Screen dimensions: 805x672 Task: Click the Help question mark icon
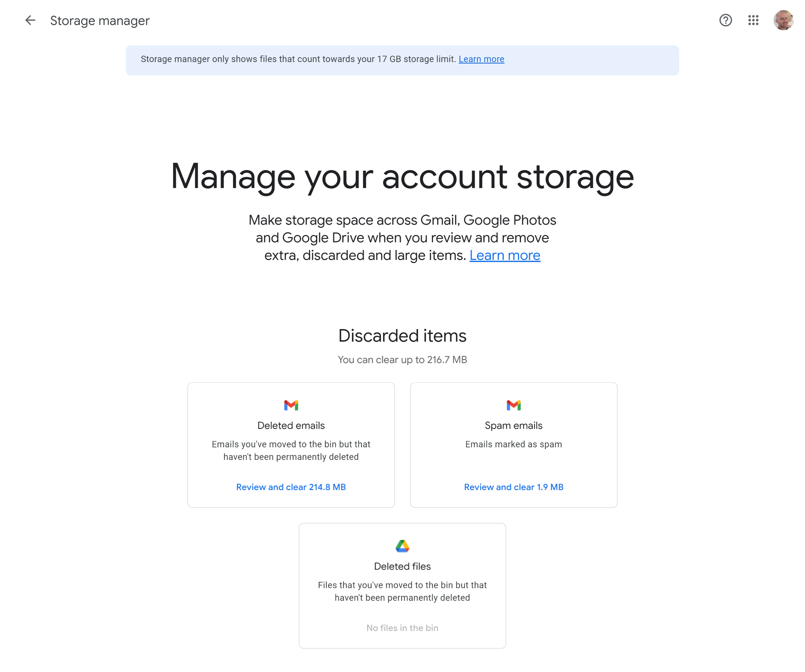pos(725,20)
